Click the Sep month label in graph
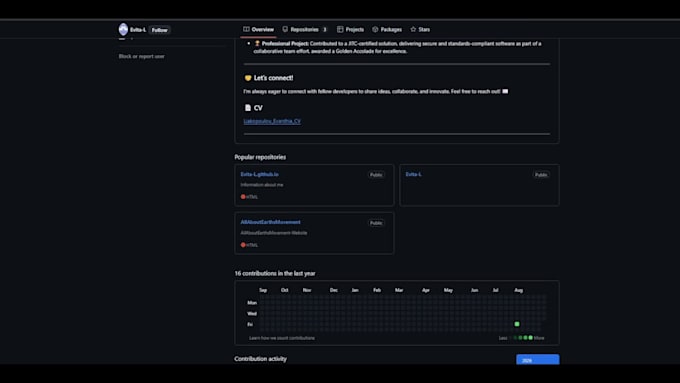The height and width of the screenshot is (383, 680). [x=263, y=290]
